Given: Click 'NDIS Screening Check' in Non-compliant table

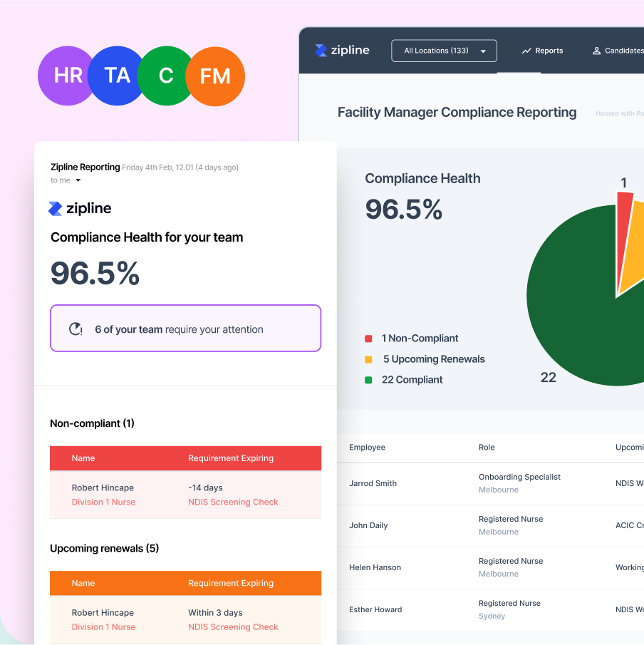Looking at the screenshot, I should pos(233,502).
